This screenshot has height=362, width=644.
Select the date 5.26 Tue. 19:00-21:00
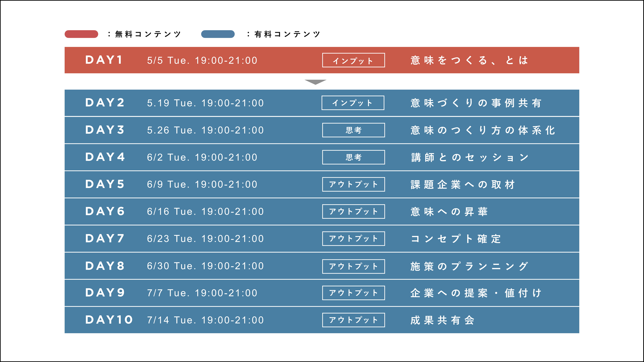[x=205, y=130]
